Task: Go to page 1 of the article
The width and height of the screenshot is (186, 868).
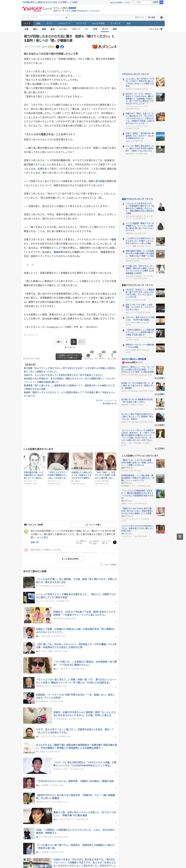Action: tap(66, 342)
